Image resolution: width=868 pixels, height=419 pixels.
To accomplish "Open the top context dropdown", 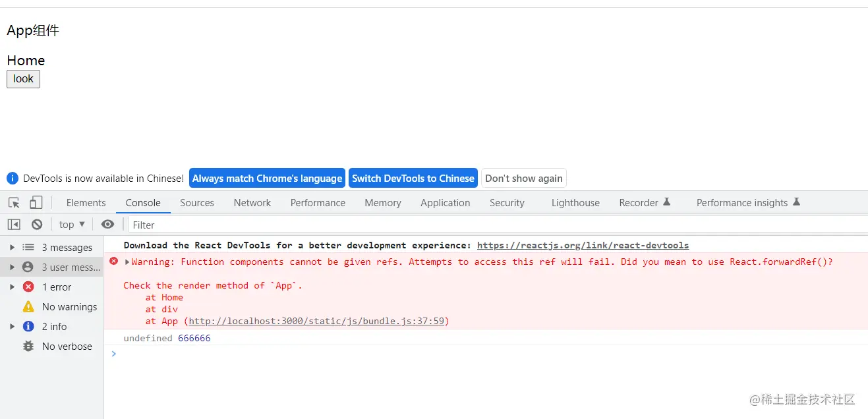I will pyautogui.click(x=72, y=225).
